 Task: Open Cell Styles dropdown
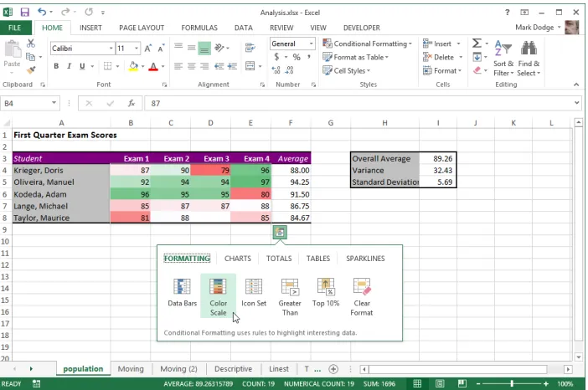point(347,70)
